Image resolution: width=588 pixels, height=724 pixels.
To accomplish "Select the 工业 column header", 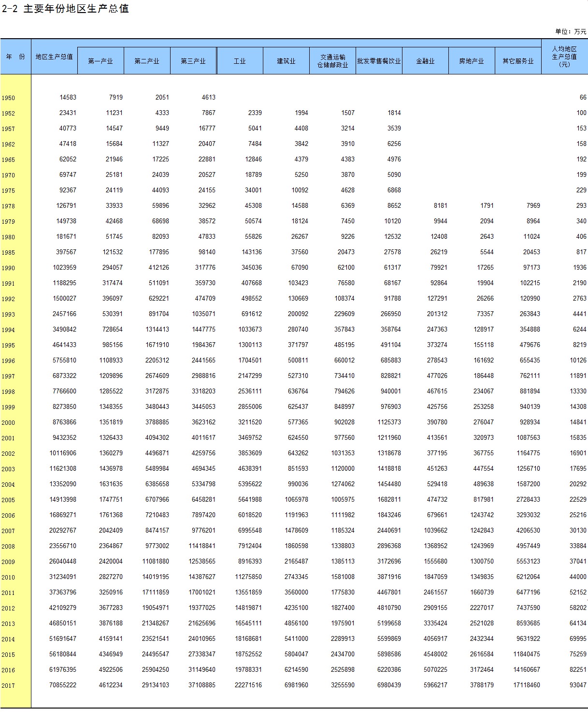I will click(240, 61).
